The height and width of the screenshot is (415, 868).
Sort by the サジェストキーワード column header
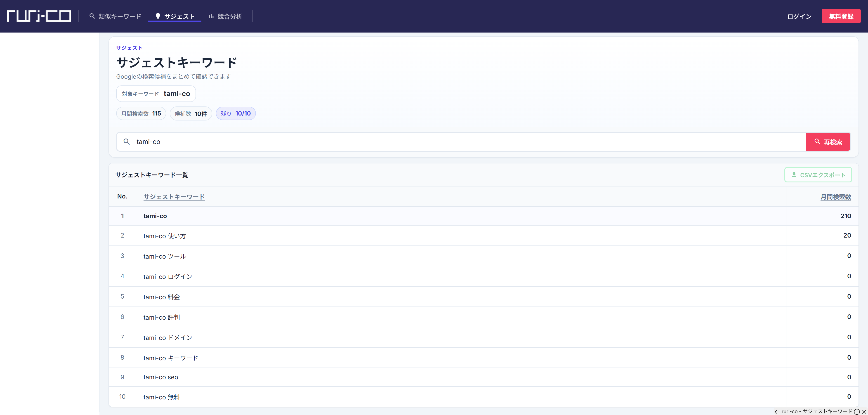point(174,197)
